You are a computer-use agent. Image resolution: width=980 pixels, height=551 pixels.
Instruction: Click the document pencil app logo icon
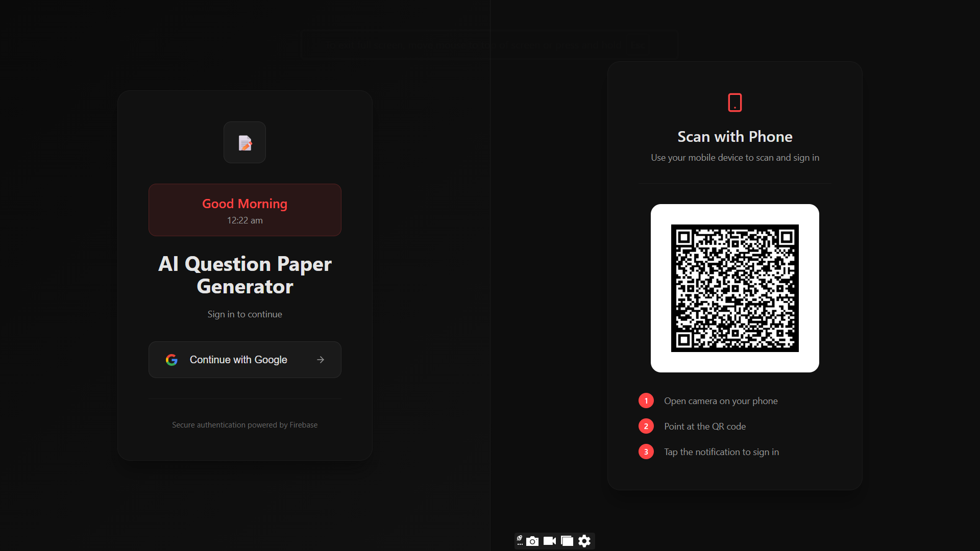coord(244,143)
